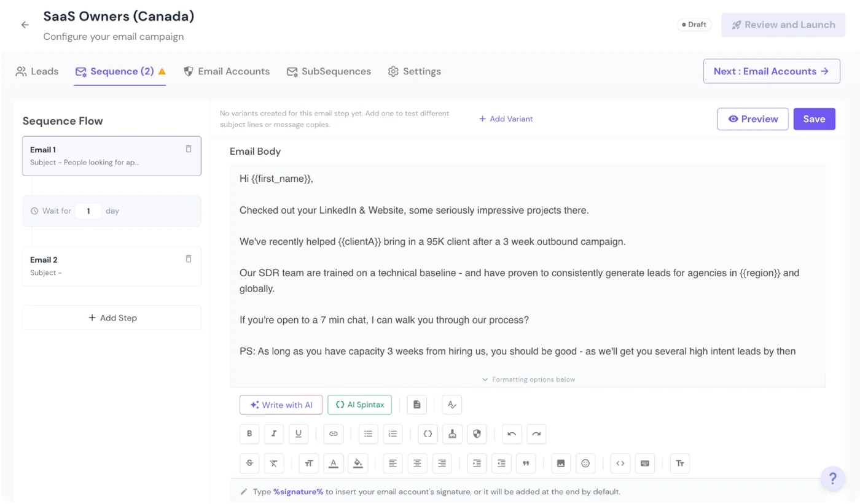860x504 pixels.
Task: Go back using the arrow beside campaign title
Action: (25, 25)
